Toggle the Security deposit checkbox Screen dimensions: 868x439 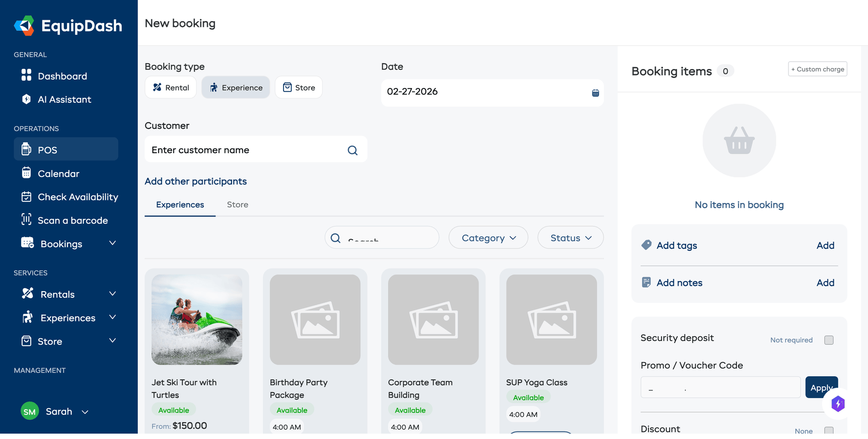[829, 340]
